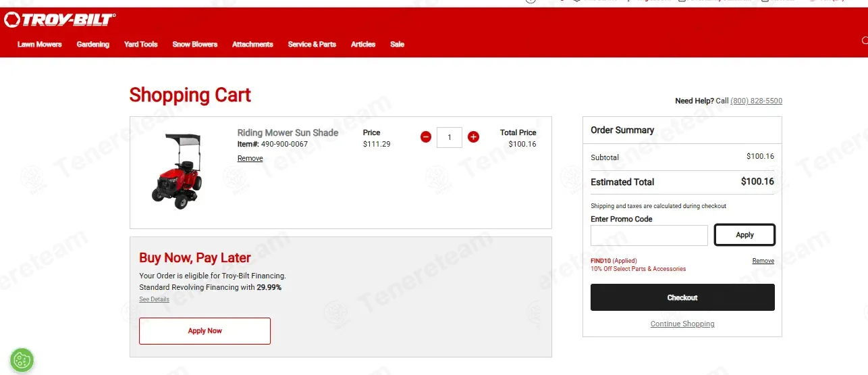Open the Gardening menu

point(93,45)
